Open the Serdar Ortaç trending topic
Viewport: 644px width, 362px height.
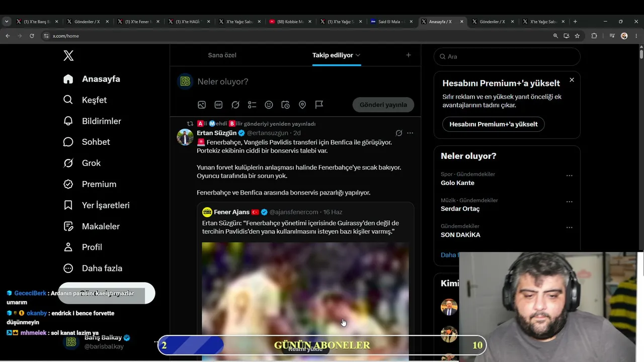point(460,209)
